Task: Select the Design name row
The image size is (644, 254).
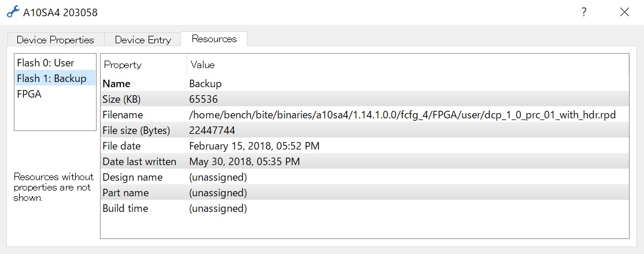Action: pyautogui.click(x=365, y=177)
